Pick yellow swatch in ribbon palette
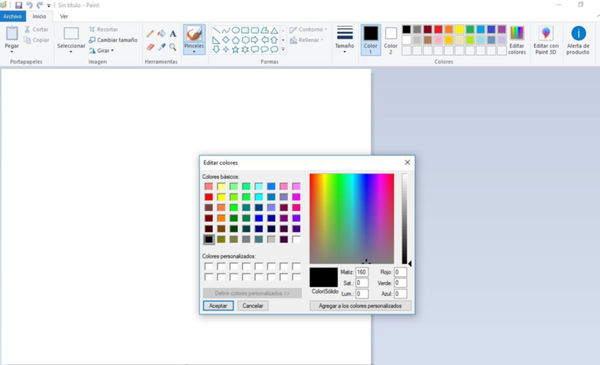The width and height of the screenshot is (600, 365). pos(459,29)
